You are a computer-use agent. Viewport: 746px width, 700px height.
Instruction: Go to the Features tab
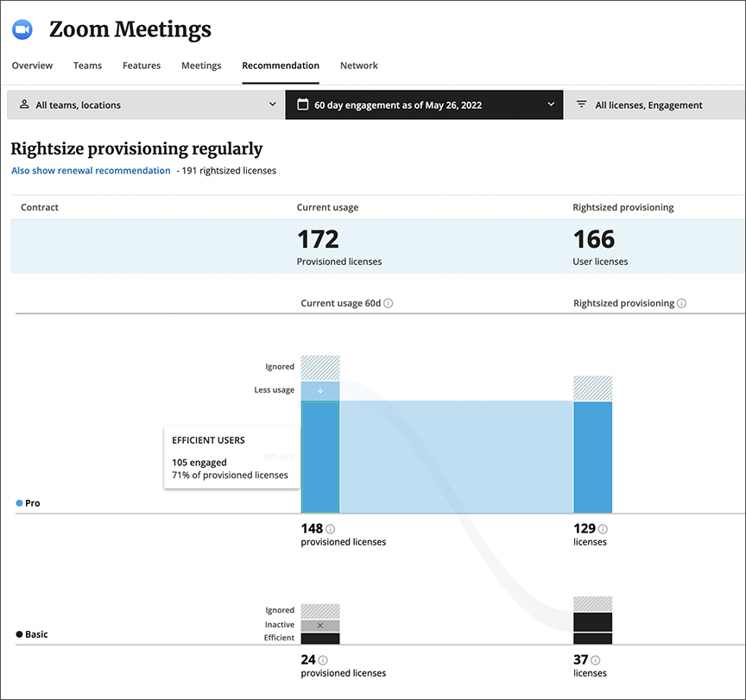click(142, 66)
